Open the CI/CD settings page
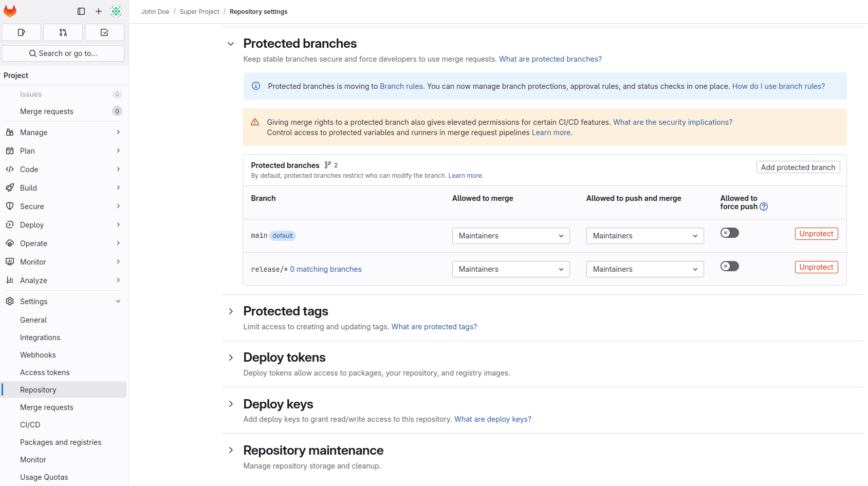Viewport: 868px width, 486px height. [x=30, y=424]
